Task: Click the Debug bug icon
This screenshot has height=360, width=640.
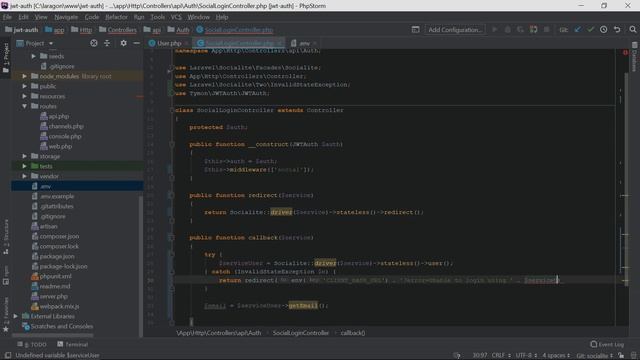Action: tap(507, 30)
